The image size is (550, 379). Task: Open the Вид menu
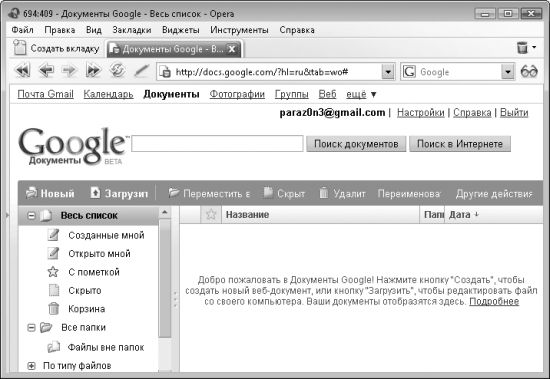(x=94, y=30)
